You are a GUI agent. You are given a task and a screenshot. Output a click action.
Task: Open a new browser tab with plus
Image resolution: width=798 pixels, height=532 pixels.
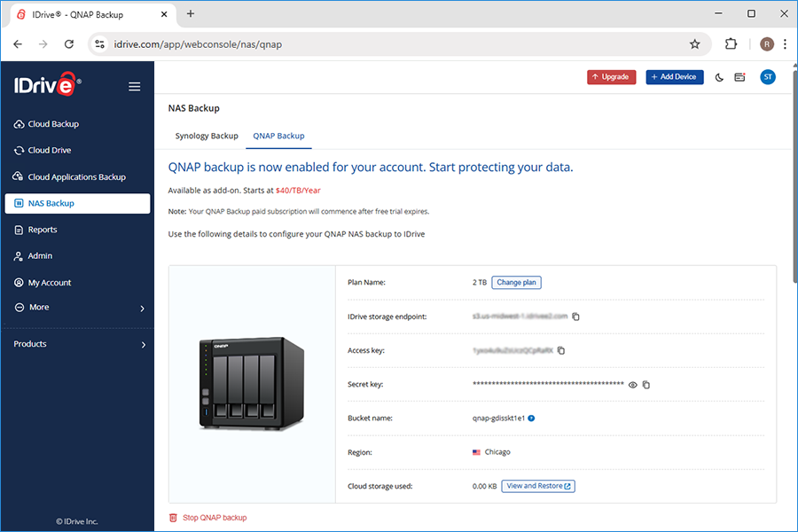coord(191,14)
